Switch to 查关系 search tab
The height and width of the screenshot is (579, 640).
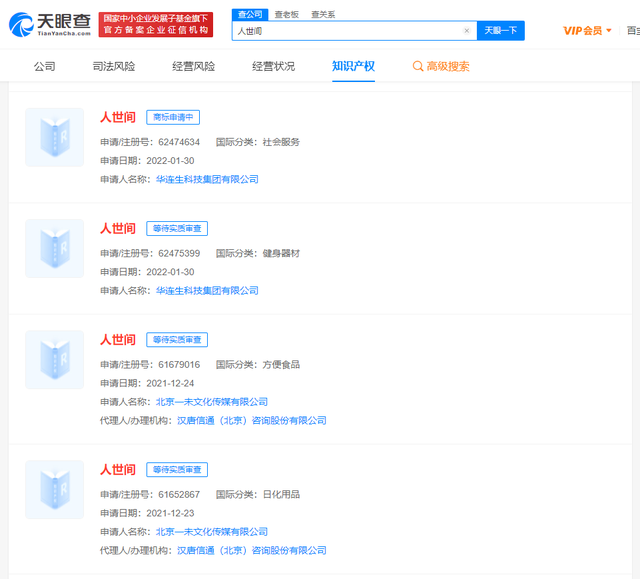point(323,15)
